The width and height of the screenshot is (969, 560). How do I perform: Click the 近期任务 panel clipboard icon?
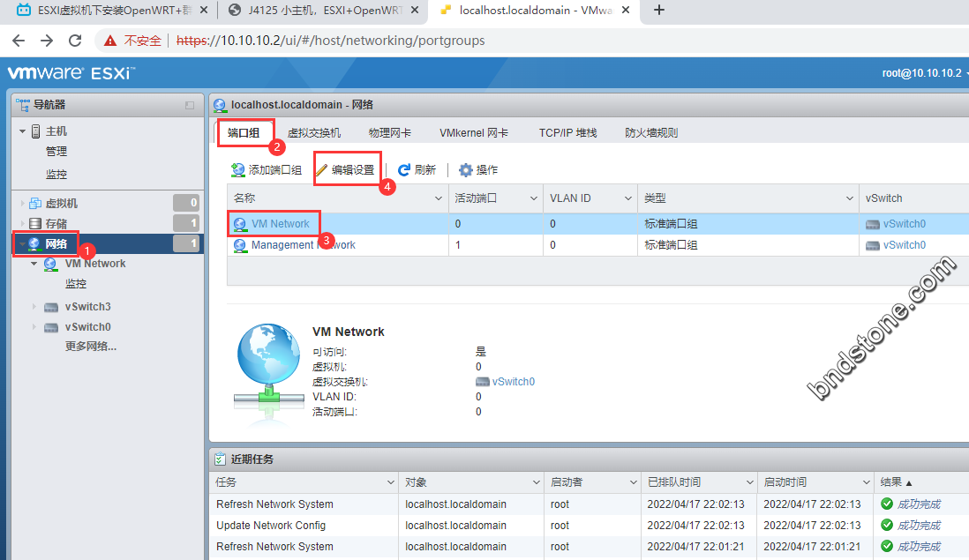click(x=220, y=459)
